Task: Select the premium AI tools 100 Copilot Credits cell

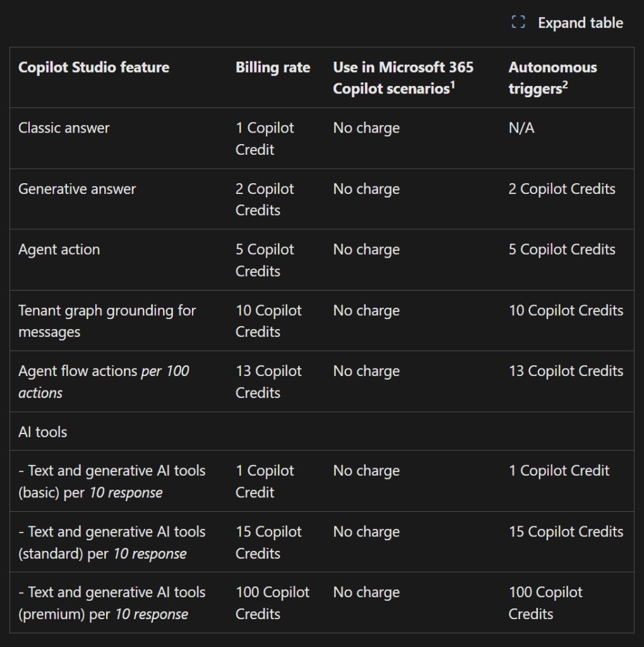Action: coord(545,603)
